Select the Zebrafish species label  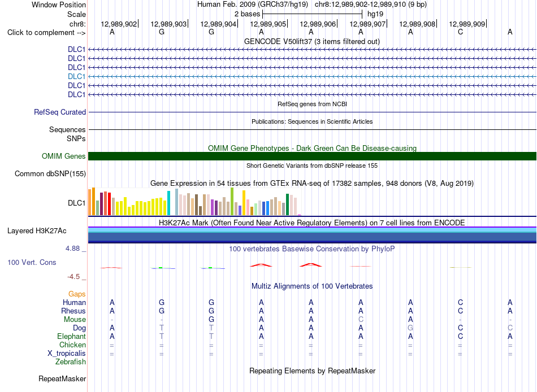71,362
